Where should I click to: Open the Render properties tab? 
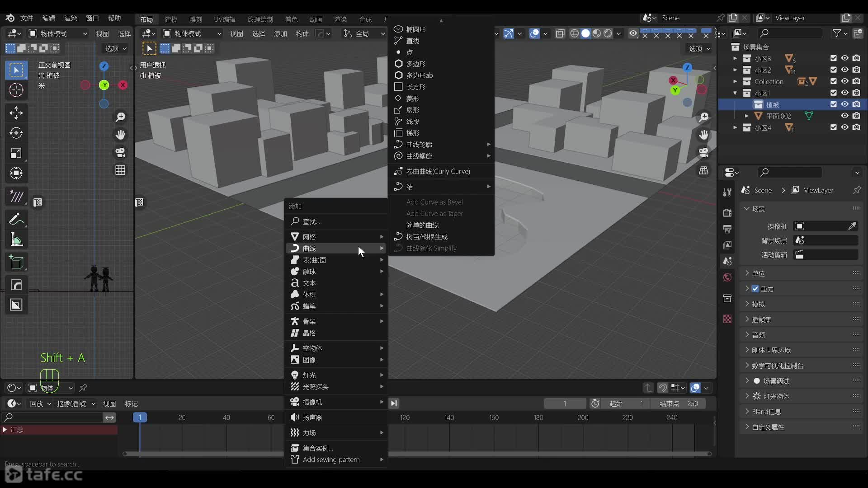tap(727, 212)
